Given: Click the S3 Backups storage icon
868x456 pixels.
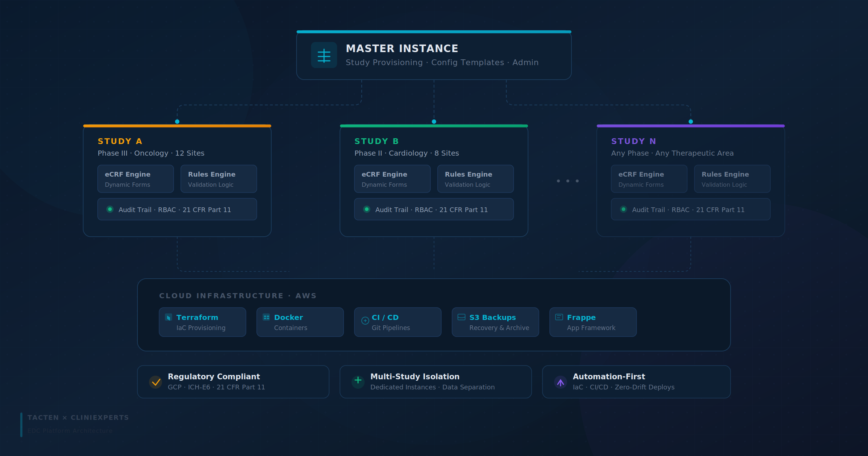Looking at the screenshot, I should pyautogui.click(x=461, y=317).
